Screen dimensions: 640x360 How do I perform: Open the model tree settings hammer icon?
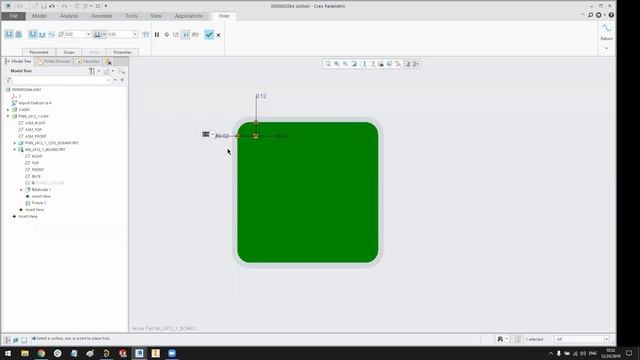[x=92, y=71]
